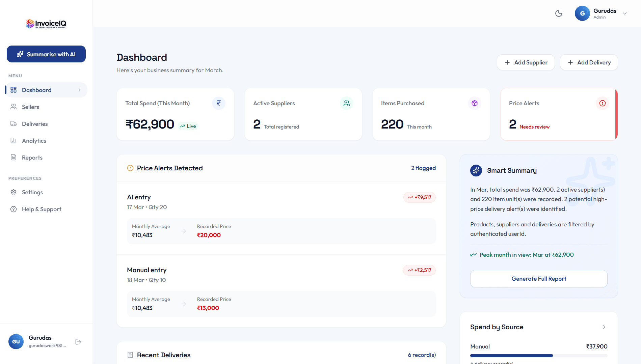Click the Add Supplier button
The height and width of the screenshot is (364, 641).
[526, 62]
